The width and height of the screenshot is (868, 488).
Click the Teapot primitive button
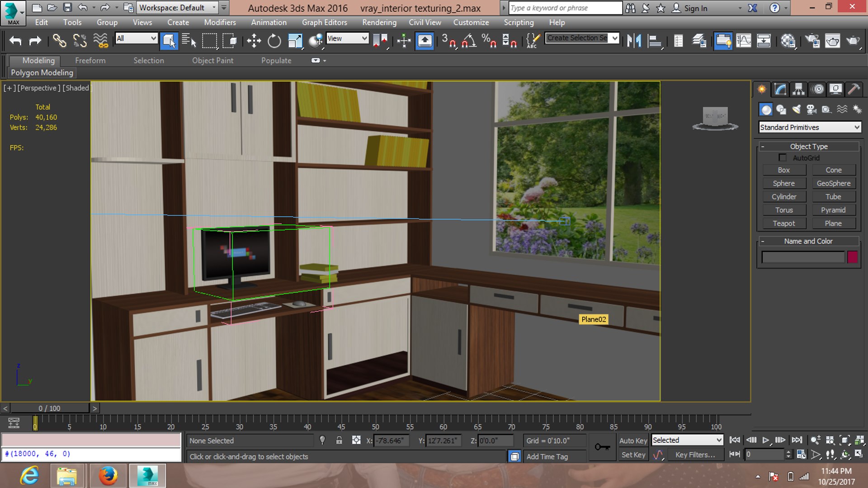point(783,223)
